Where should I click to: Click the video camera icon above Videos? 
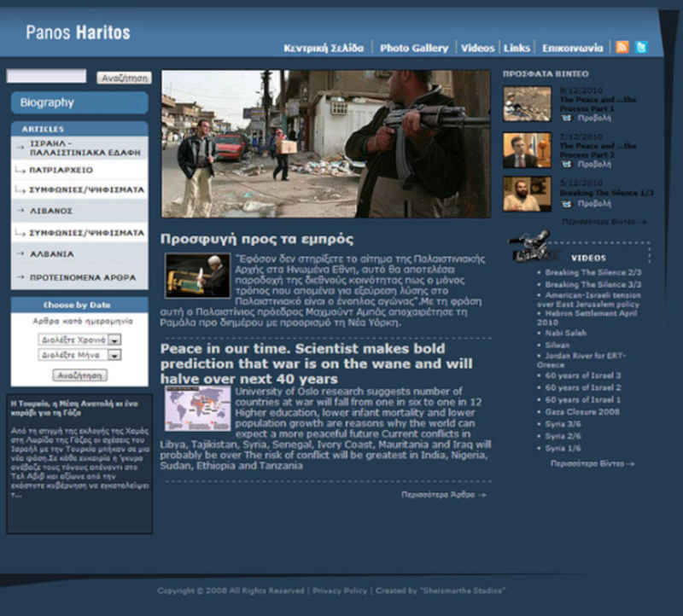tap(529, 247)
